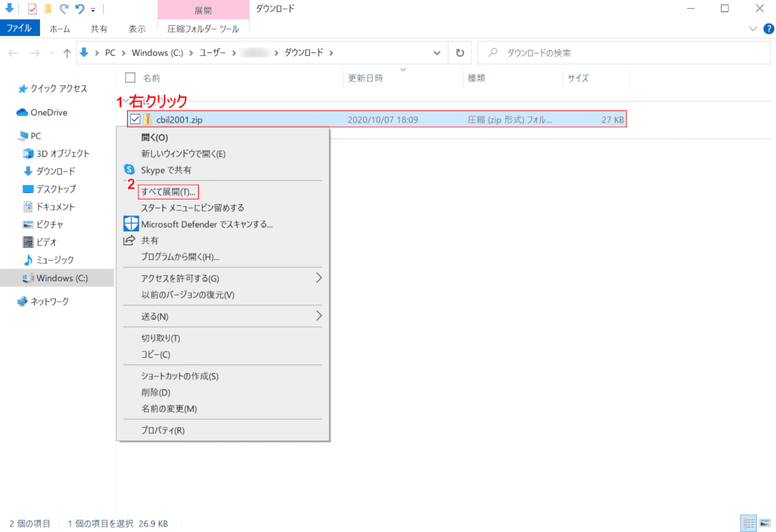Sort by the 更新日時 column header
The height and width of the screenshot is (532, 776).
(x=365, y=78)
